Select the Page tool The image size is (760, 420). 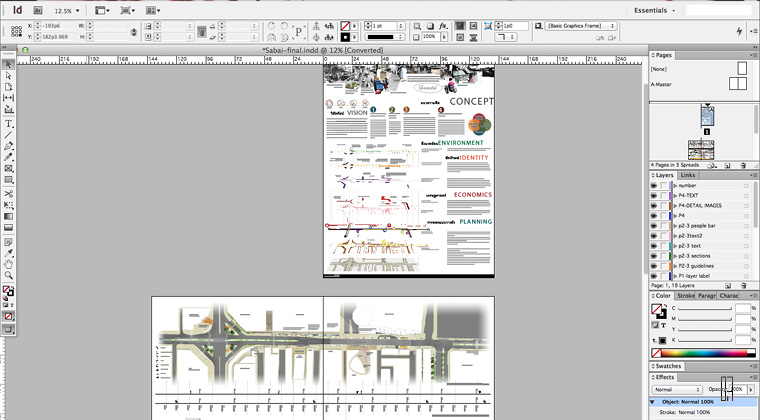coord(8,87)
